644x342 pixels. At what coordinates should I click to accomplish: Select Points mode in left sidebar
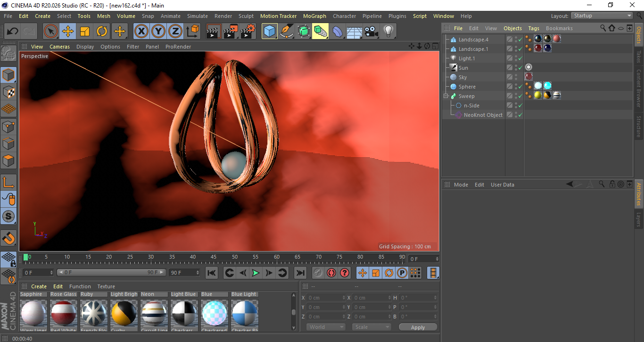point(8,126)
